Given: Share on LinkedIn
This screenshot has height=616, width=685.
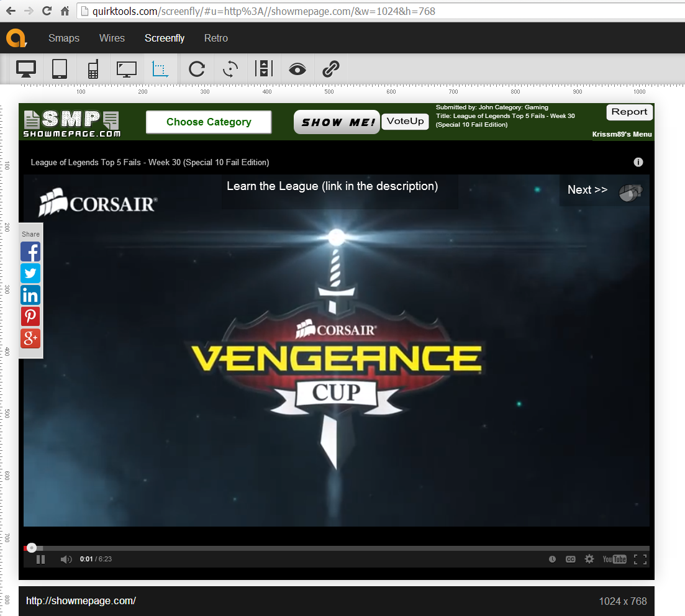Looking at the screenshot, I should [30, 295].
